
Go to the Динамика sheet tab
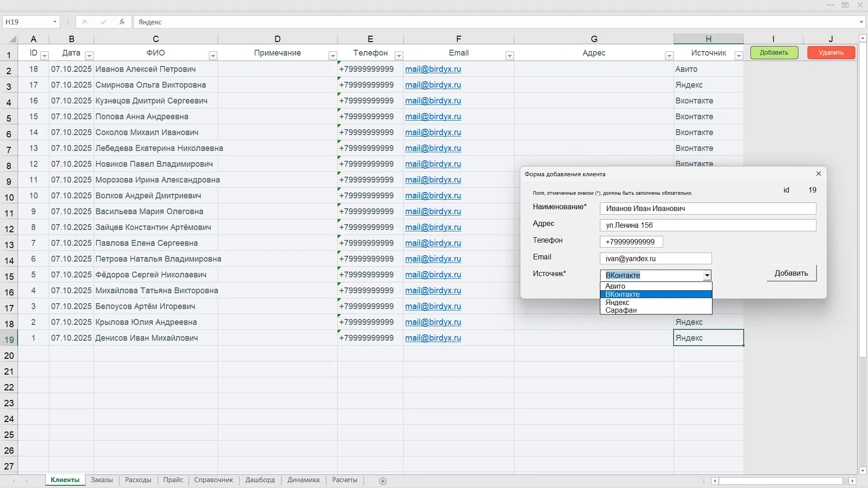tap(303, 480)
